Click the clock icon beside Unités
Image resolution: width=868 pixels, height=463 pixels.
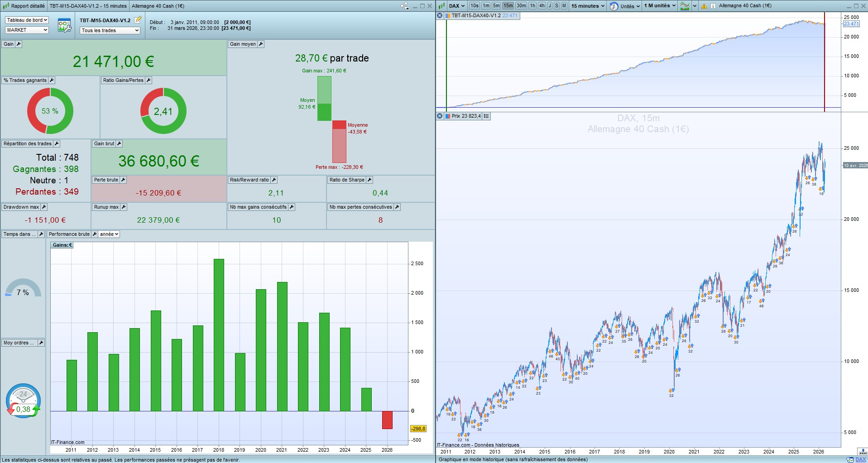click(x=614, y=6)
